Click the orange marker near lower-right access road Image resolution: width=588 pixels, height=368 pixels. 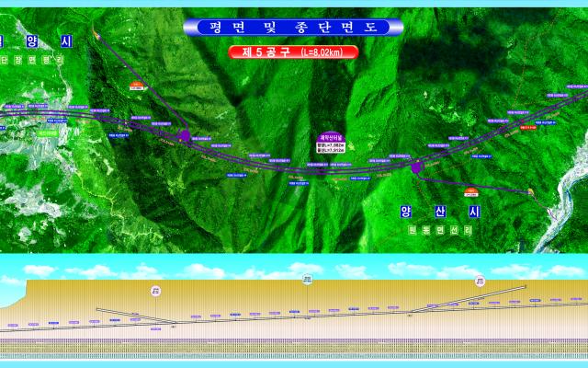(x=469, y=192)
